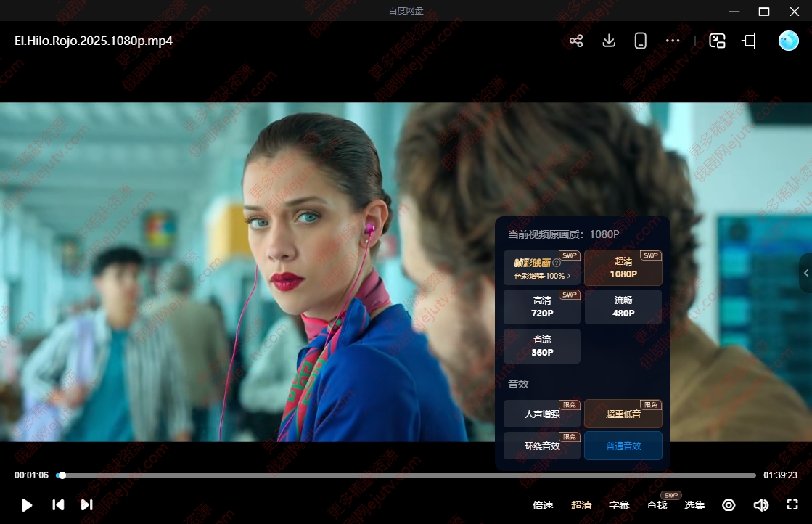Open the three-dot more options menu

[673, 41]
